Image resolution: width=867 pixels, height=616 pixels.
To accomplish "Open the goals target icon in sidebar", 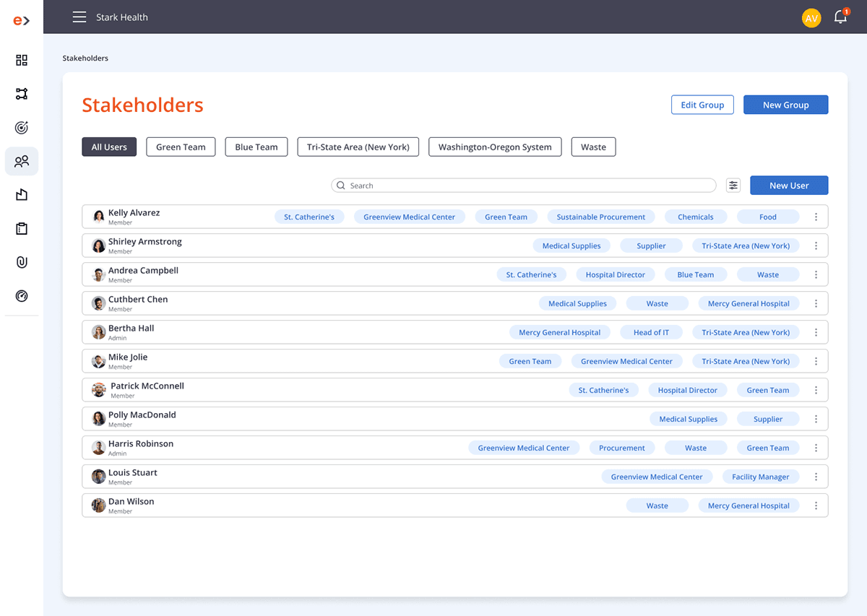I will (22, 128).
